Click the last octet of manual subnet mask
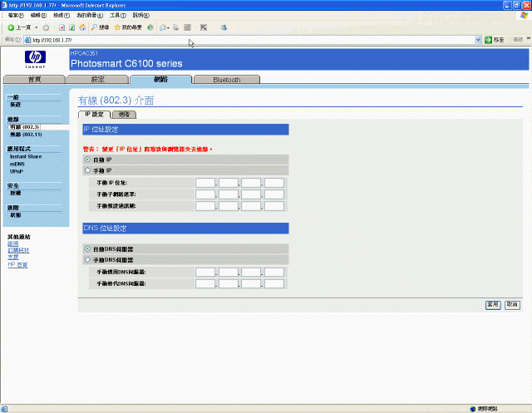This screenshot has height=413, width=532. coord(274,194)
